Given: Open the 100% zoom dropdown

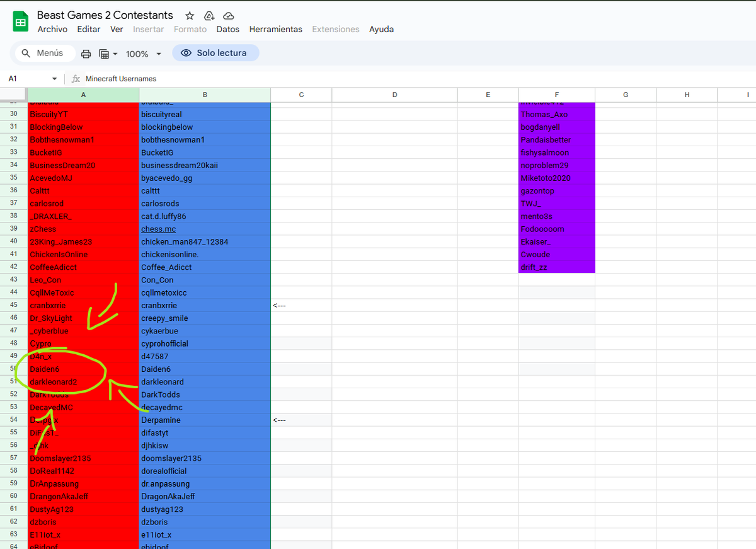Looking at the screenshot, I should click(x=144, y=54).
